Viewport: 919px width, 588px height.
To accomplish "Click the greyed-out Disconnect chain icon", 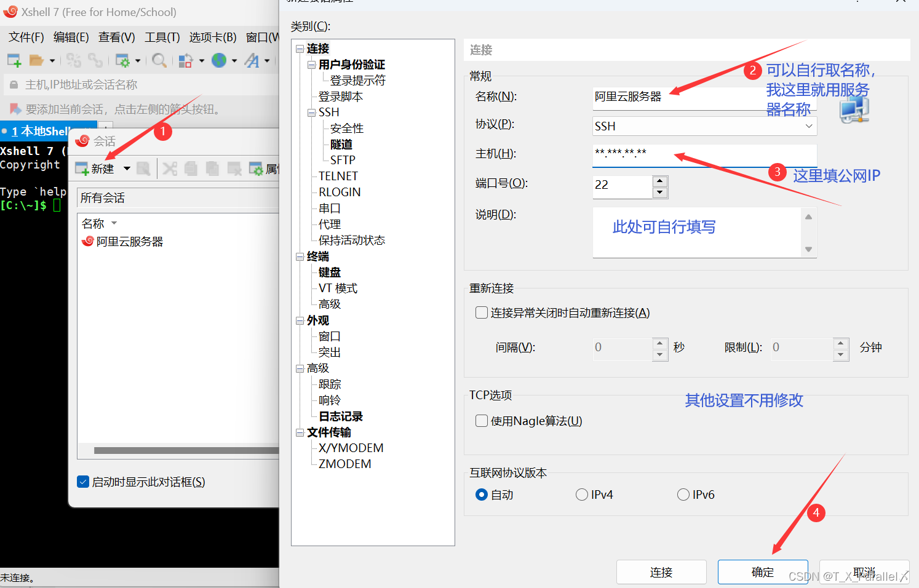I will [x=95, y=60].
